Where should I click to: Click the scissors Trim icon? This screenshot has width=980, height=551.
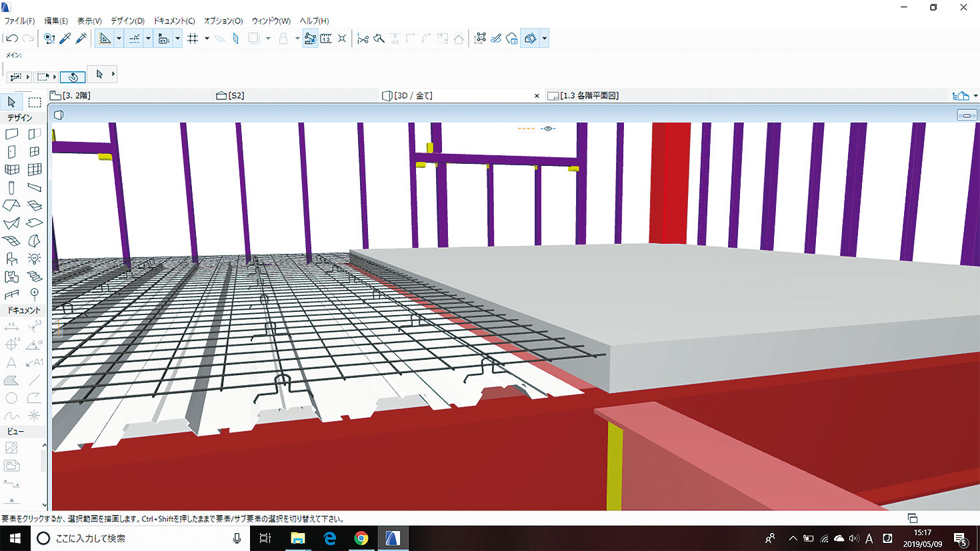click(x=363, y=39)
